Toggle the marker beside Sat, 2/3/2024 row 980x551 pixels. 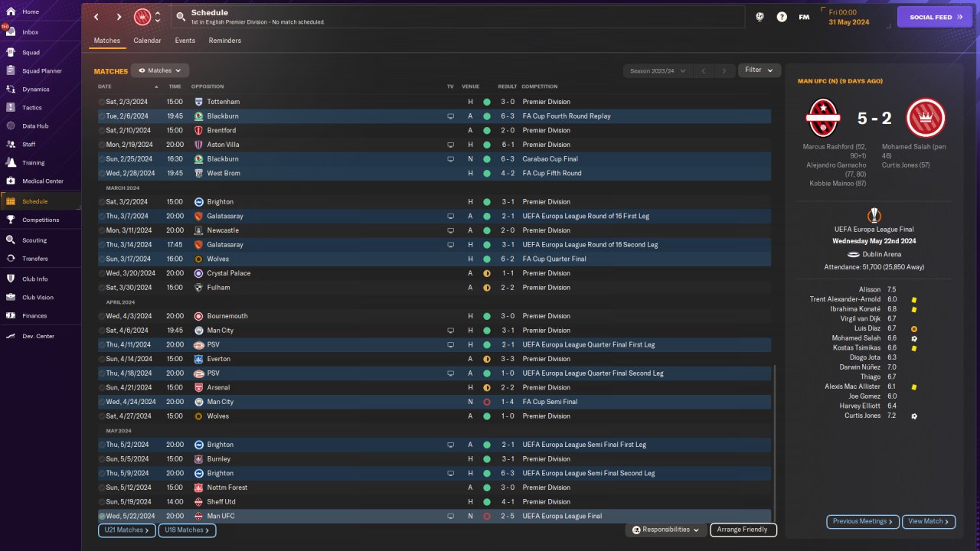[102, 102]
